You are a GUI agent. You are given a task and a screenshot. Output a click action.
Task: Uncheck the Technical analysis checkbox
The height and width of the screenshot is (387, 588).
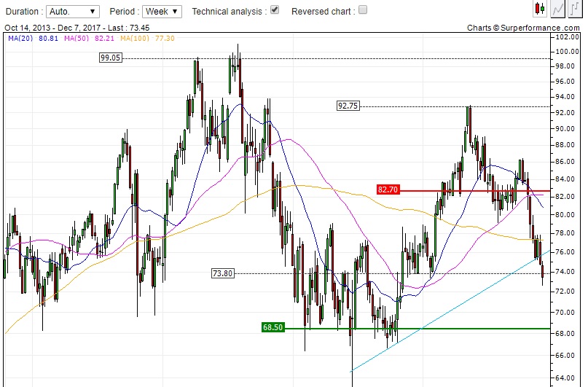click(275, 9)
